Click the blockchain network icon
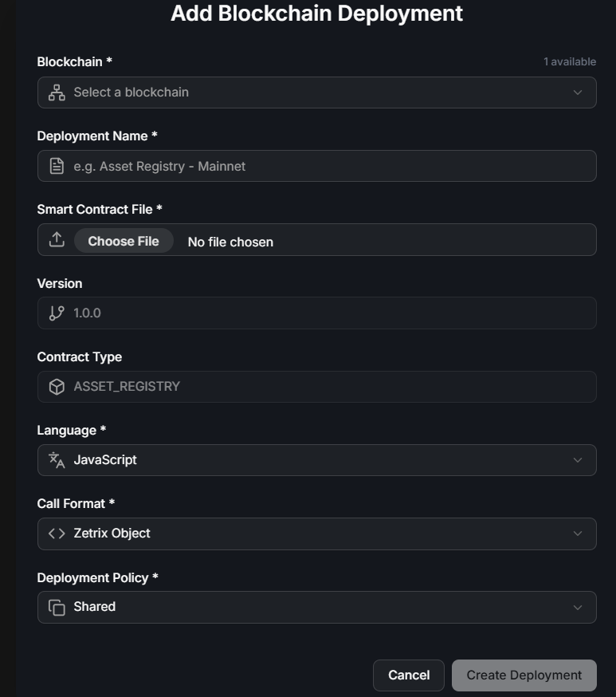Viewport: 616px width, 697px height. point(57,93)
